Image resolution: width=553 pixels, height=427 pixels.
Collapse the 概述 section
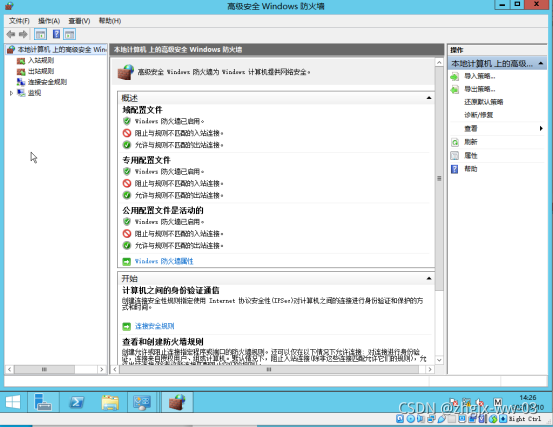tap(429, 98)
